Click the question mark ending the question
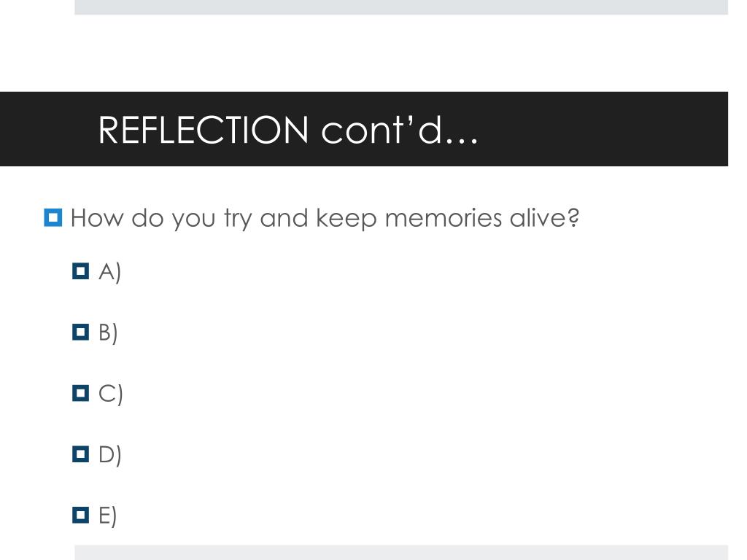The image size is (747, 560). pos(573,217)
